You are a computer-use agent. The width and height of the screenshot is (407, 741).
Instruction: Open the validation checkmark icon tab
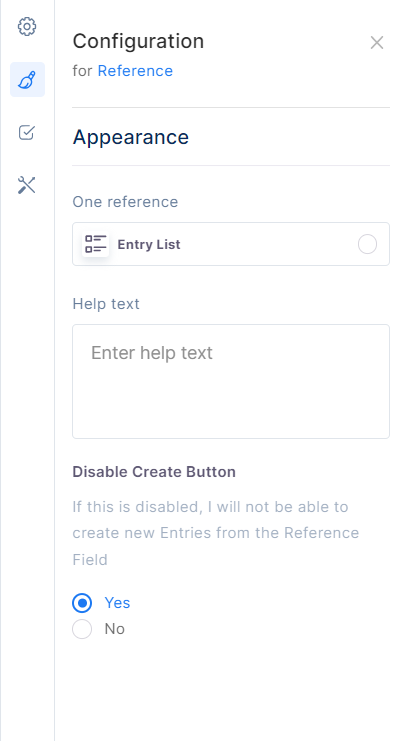(x=27, y=132)
